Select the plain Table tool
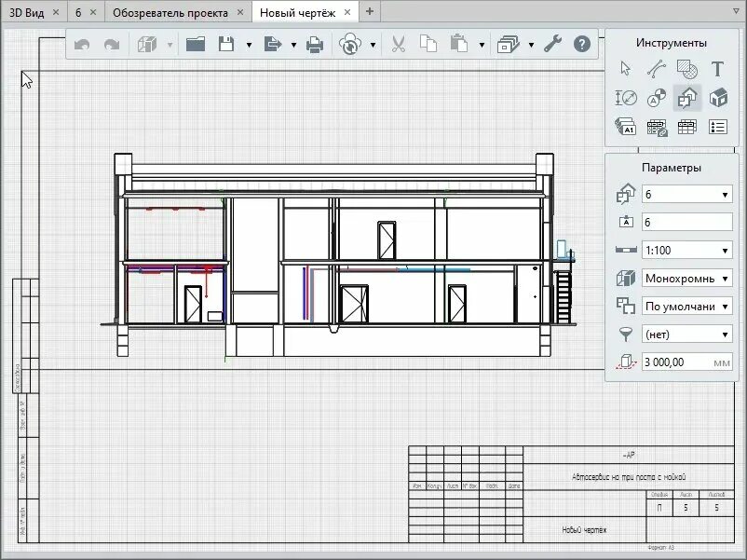Image resolution: width=747 pixels, height=560 pixels. click(687, 127)
